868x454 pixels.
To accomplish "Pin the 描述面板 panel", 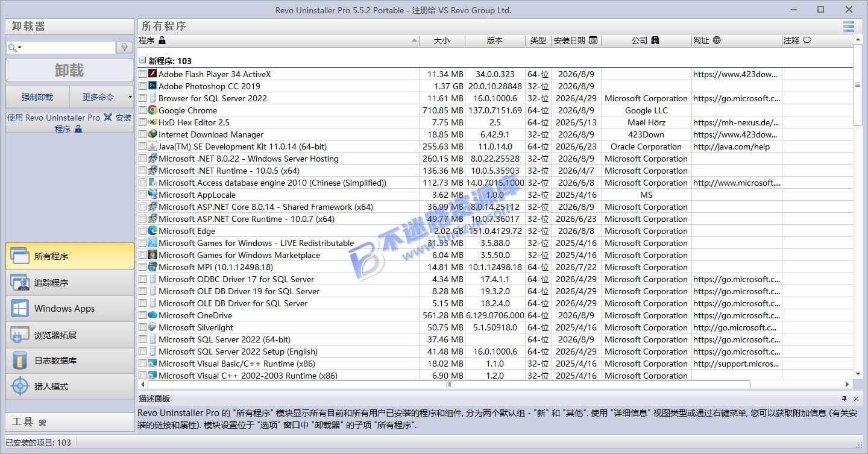I will click(x=844, y=399).
